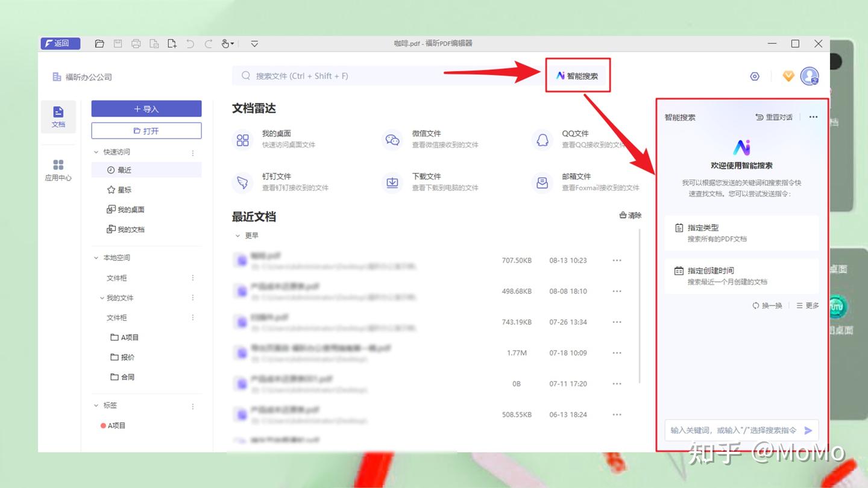Screen dimensions: 868x488
Task: Open the 智能搜索 panel more options dots
Action: point(814,117)
